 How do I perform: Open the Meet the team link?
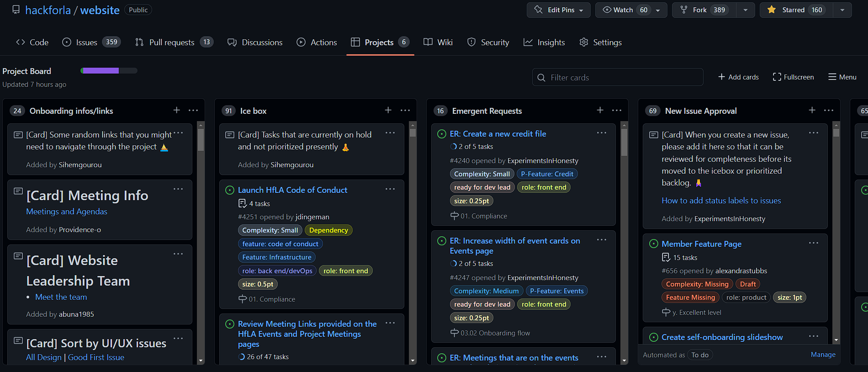click(x=61, y=297)
